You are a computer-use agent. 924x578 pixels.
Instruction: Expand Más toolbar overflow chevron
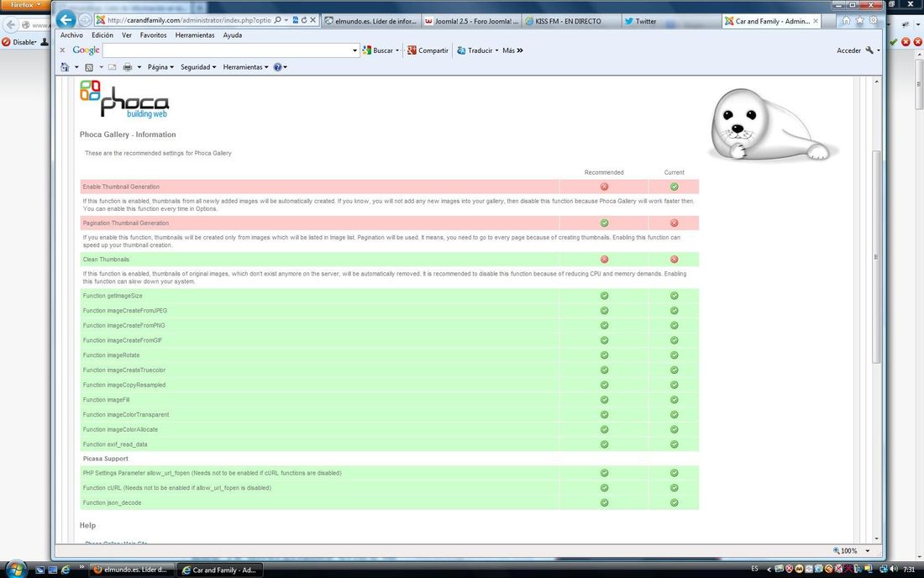512,50
